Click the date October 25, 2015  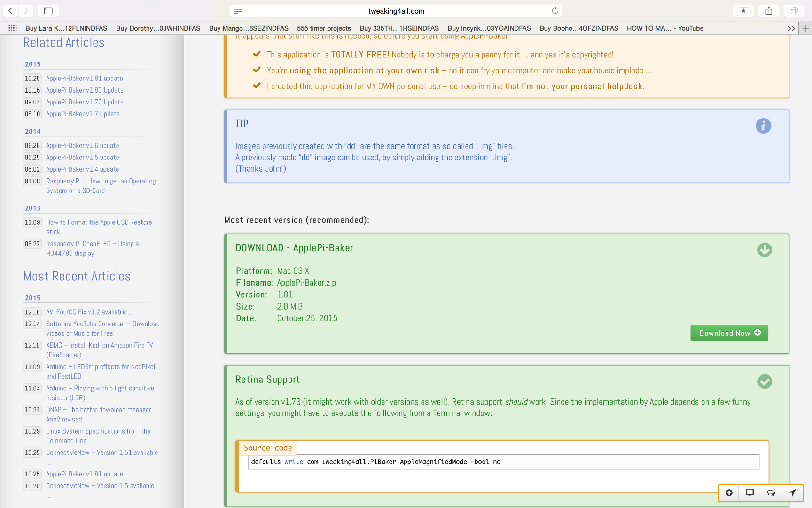click(x=307, y=318)
